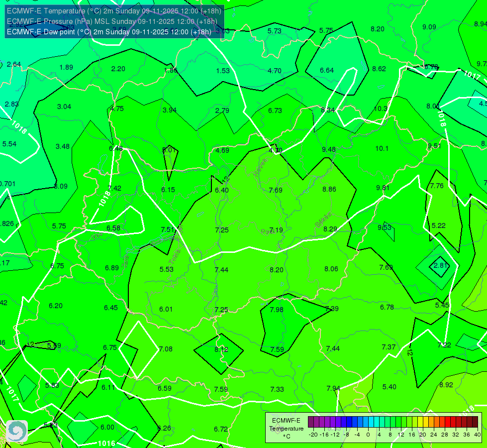This screenshot has height=448, width=487.
Task: Click the temperature value 9.81
Action: pos(383,188)
